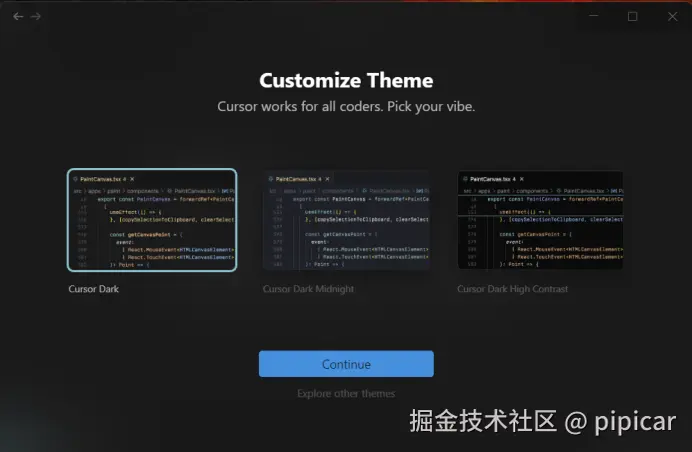Select the Cursor Dark theme preview
The height and width of the screenshot is (452, 692).
pyautogui.click(x=152, y=220)
